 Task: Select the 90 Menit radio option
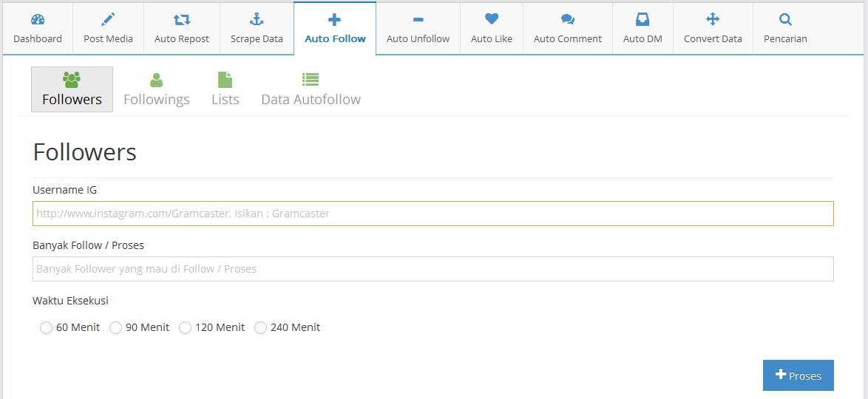pos(115,327)
